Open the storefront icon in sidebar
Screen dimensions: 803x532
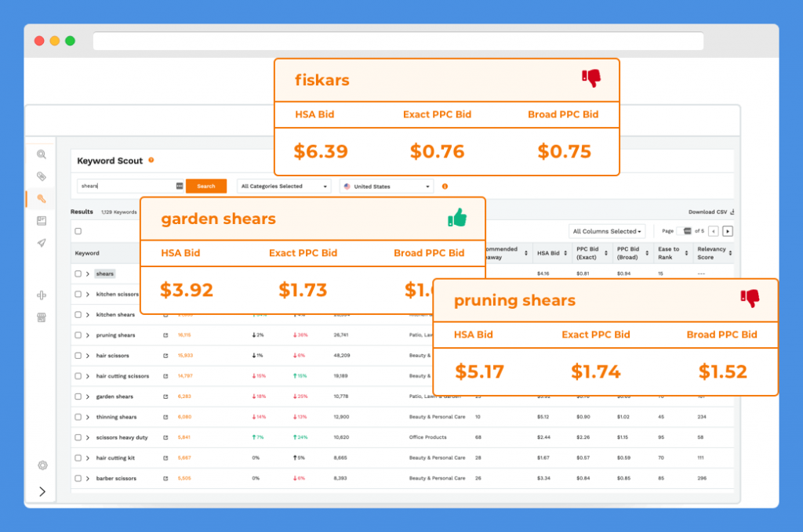coord(42,317)
